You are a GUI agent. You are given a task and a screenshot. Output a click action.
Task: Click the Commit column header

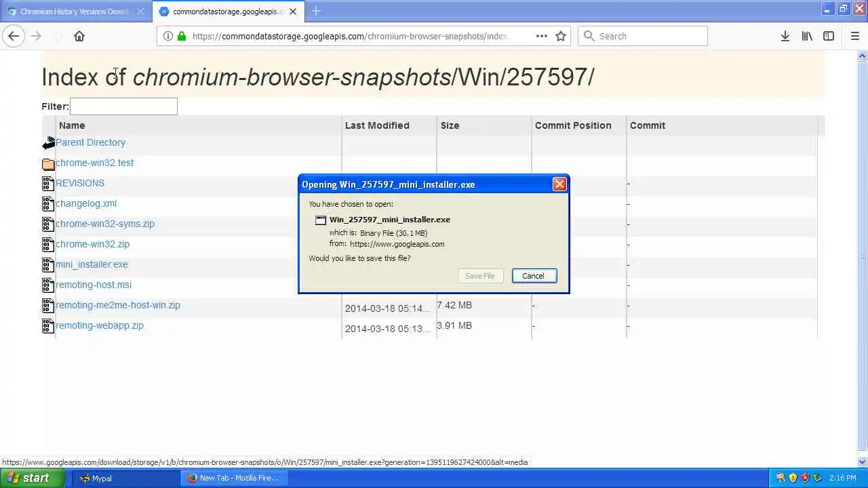tap(648, 125)
